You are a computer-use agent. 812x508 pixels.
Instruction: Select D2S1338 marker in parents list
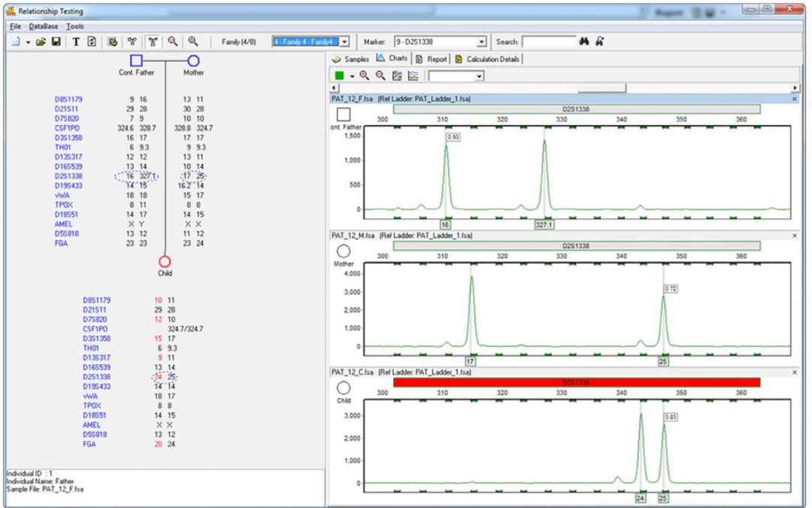pos(68,175)
